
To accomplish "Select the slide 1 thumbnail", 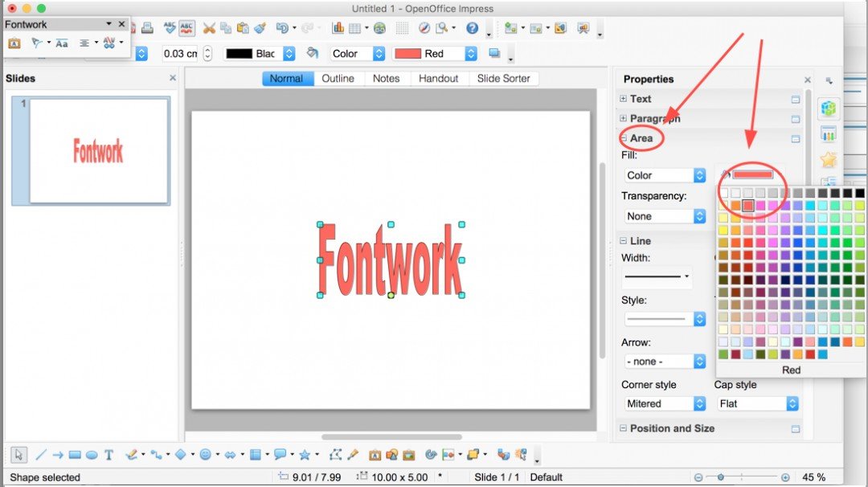I will pyautogui.click(x=90, y=151).
